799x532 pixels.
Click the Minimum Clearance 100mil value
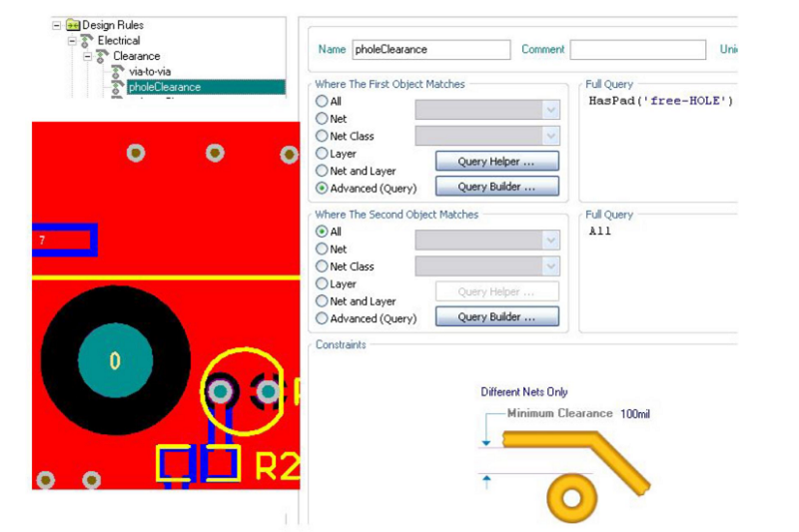pyautogui.click(x=634, y=413)
